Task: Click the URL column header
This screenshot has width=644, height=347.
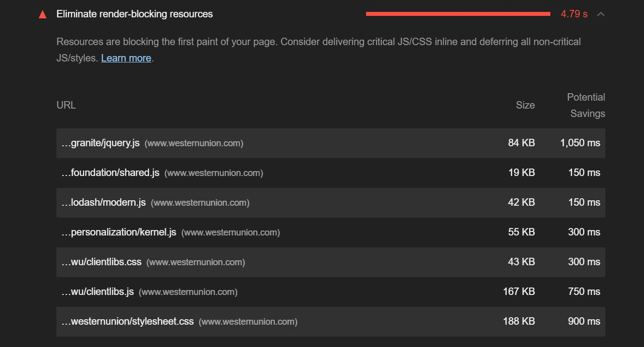Action: 66,105
